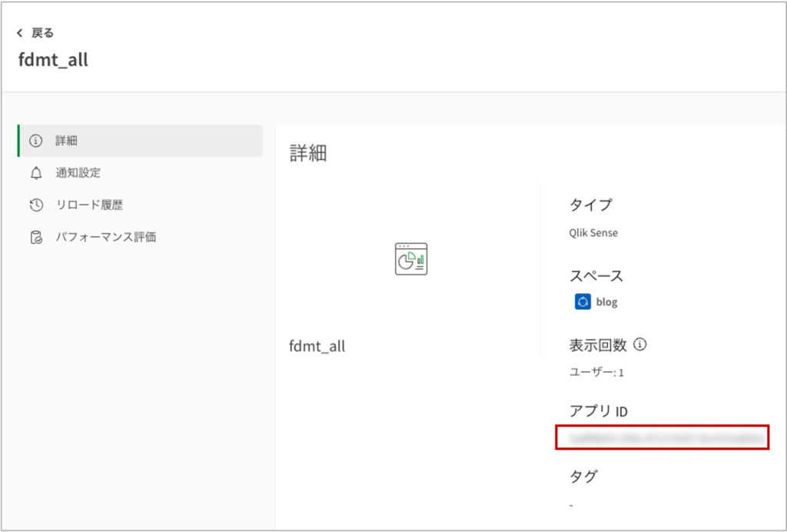The width and height of the screenshot is (787, 532).
Task: Click the タグ section heading
Action: point(583,477)
